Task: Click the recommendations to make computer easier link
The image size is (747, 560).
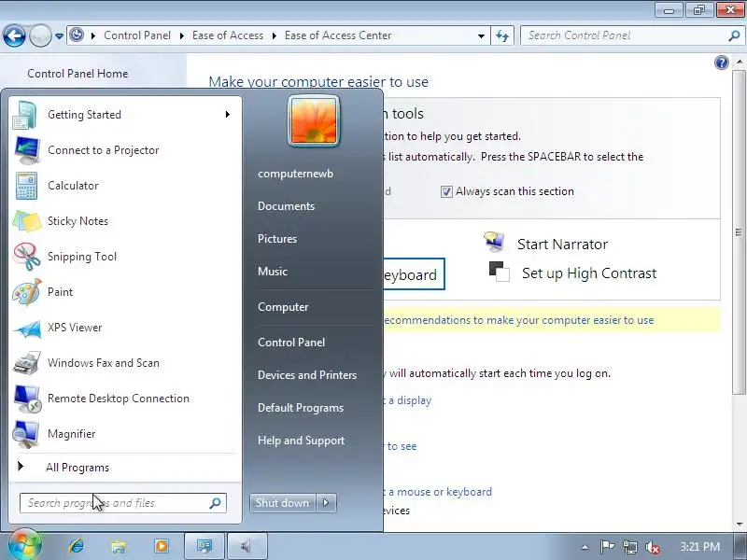Action: 518,320
